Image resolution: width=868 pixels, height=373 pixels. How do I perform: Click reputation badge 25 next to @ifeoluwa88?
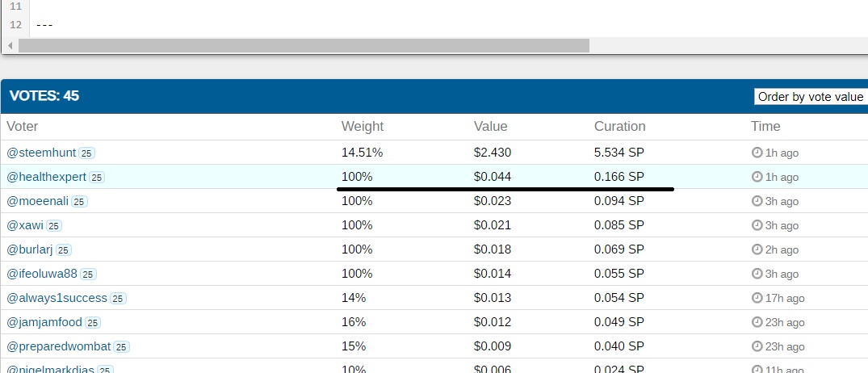pyautogui.click(x=89, y=275)
